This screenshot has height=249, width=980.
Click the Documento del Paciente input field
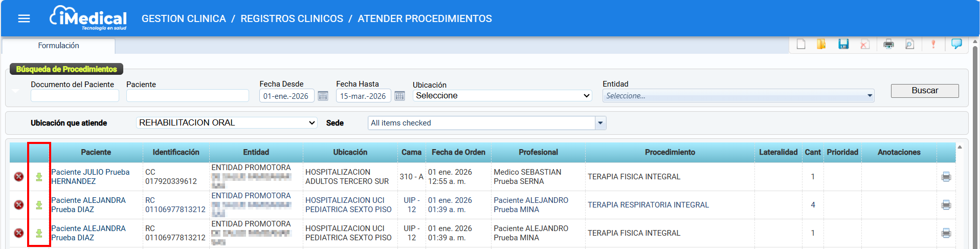[x=75, y=96]
